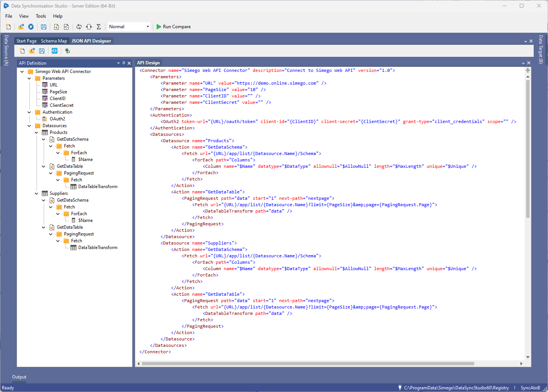Viewport: 548px width, 392px height.
Task: Click the PageSize parameter icon
Action: (x=45, y=92)
